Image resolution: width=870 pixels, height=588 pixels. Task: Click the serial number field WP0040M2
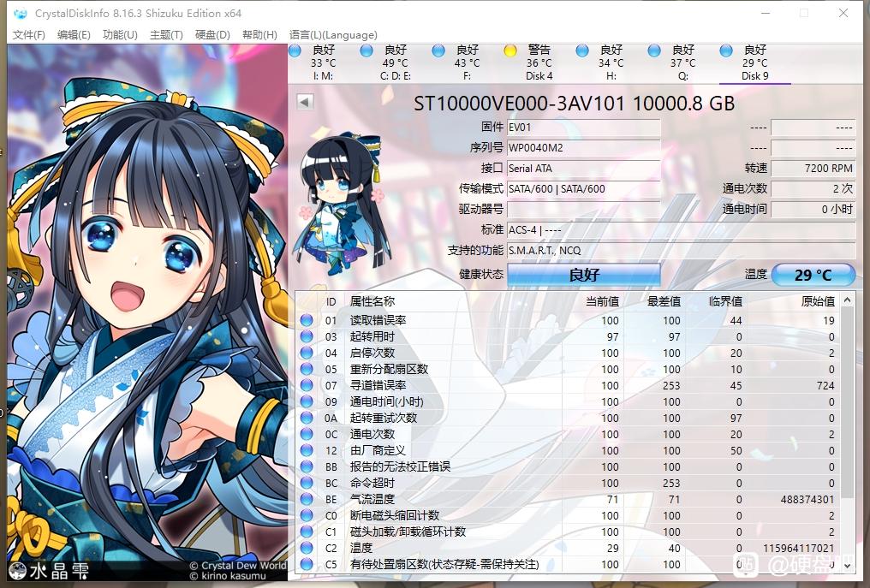584,147
